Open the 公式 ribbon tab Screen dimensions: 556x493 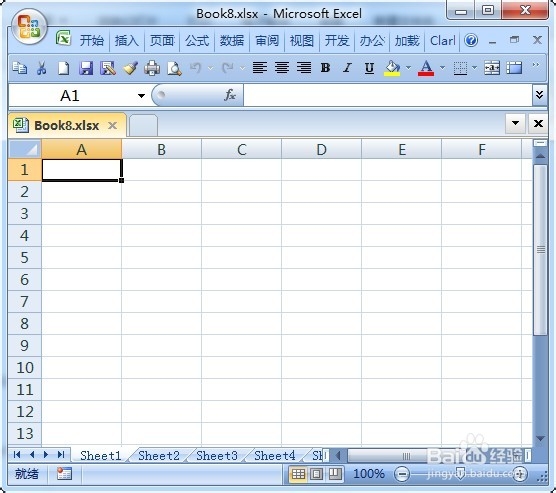(197, 40)
